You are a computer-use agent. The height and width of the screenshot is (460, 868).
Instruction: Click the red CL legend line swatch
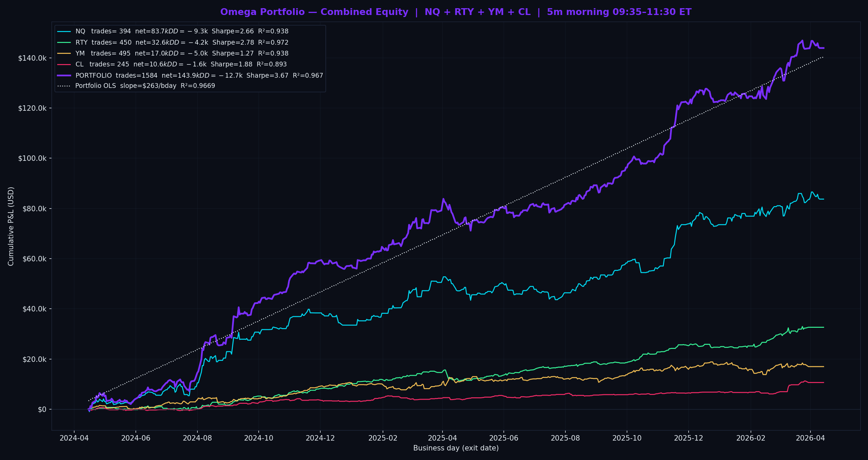64,64
